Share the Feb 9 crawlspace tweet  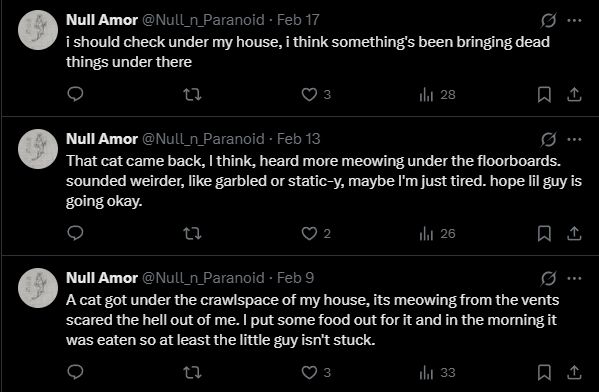click(x=574, y=372)
